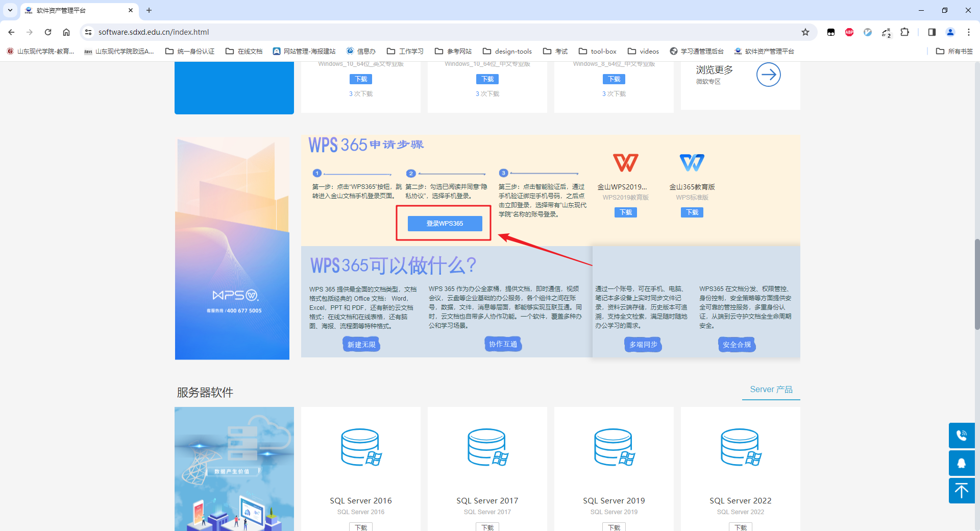
Task: Open the Chrome three-dot menu
Action: [x=969, y=32]
